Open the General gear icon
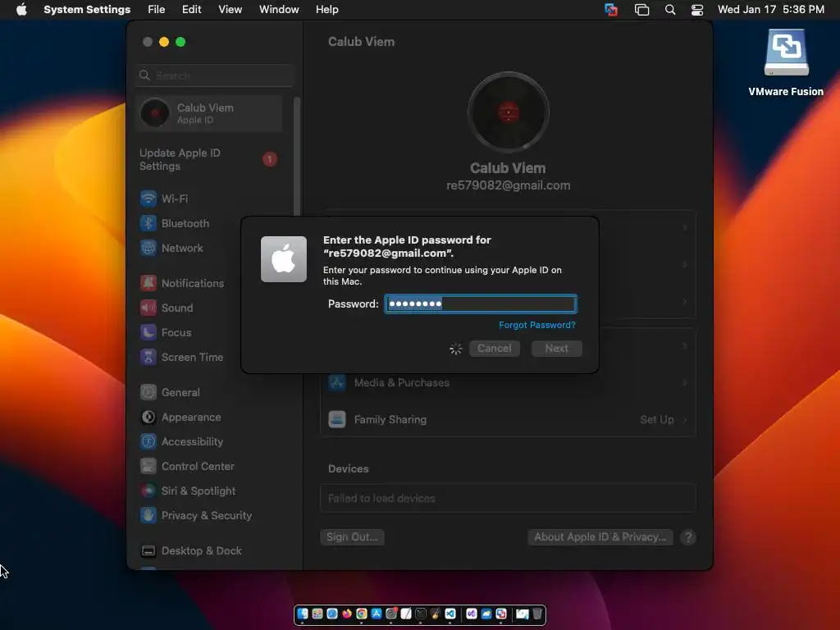840x630 pixels. click(148, 392)
